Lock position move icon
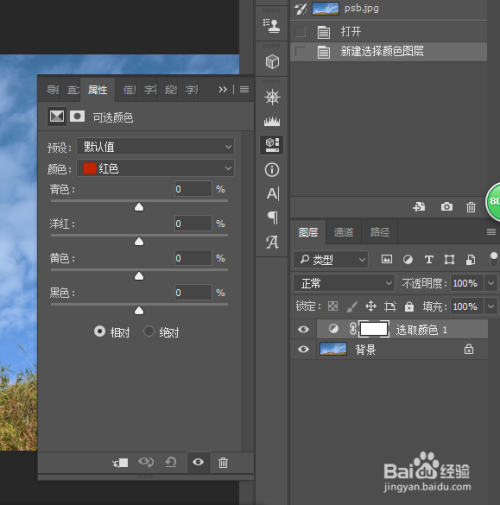Image resolution: width=500 pixels, height=505 pixels. [x=371, y=306]
